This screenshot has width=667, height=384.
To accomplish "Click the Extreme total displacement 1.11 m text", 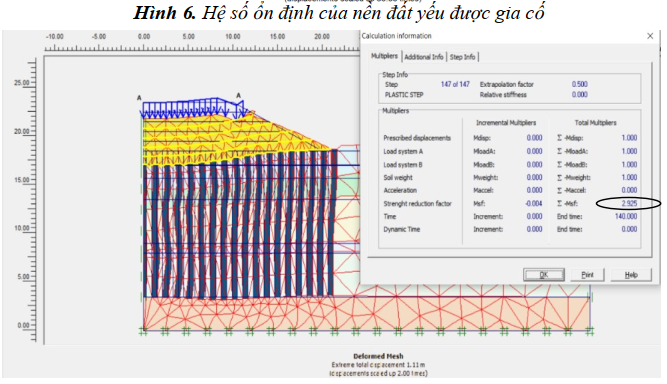I will 378,365.
